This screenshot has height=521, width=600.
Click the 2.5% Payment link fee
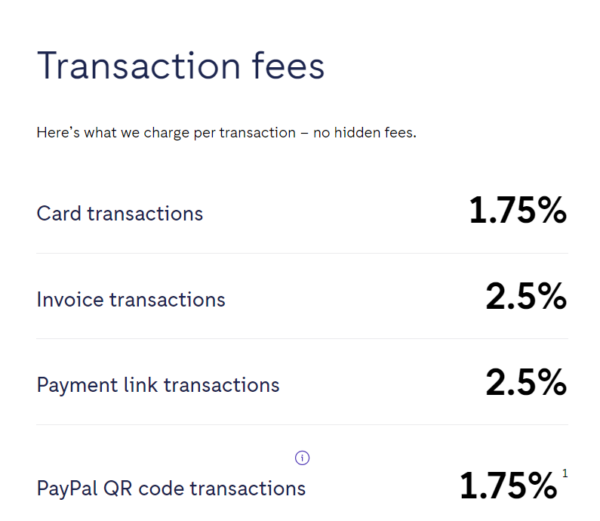526,384
